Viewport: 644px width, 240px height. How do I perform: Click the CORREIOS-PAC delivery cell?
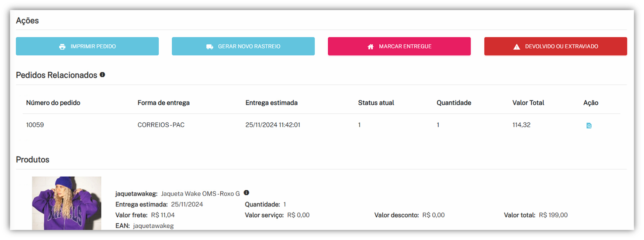pos(161,125)
